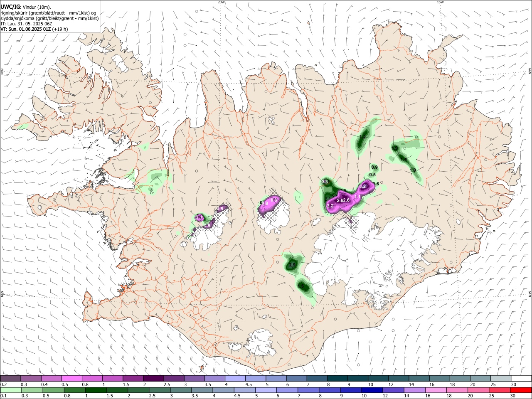Click the snow legend swatch between 1.5 and 2
532x399 pixels.
(133, 378)
